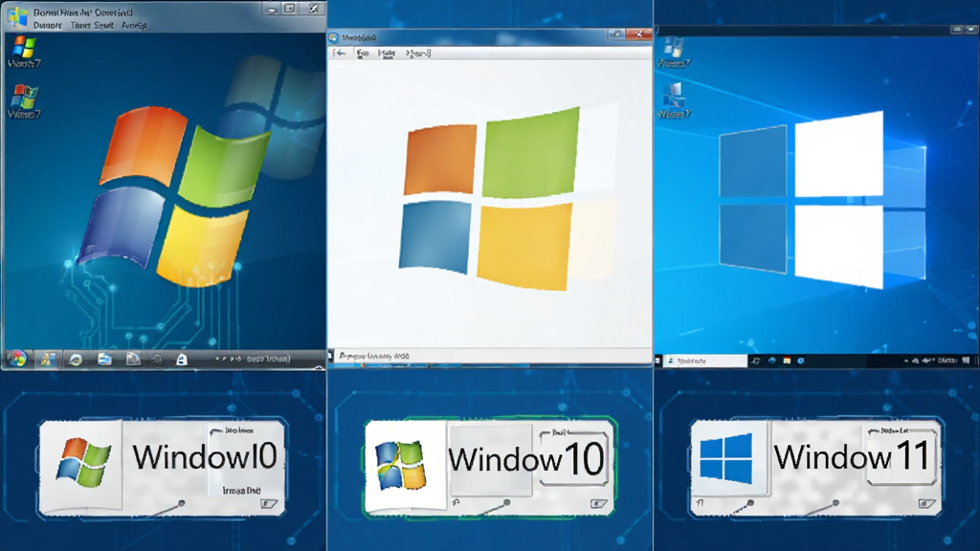Click the search box in right window taskbar
The image size is (980, 551).
[705, 361]
